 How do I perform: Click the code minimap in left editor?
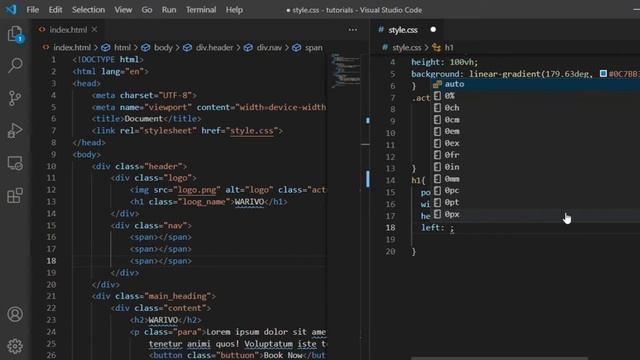345,70
